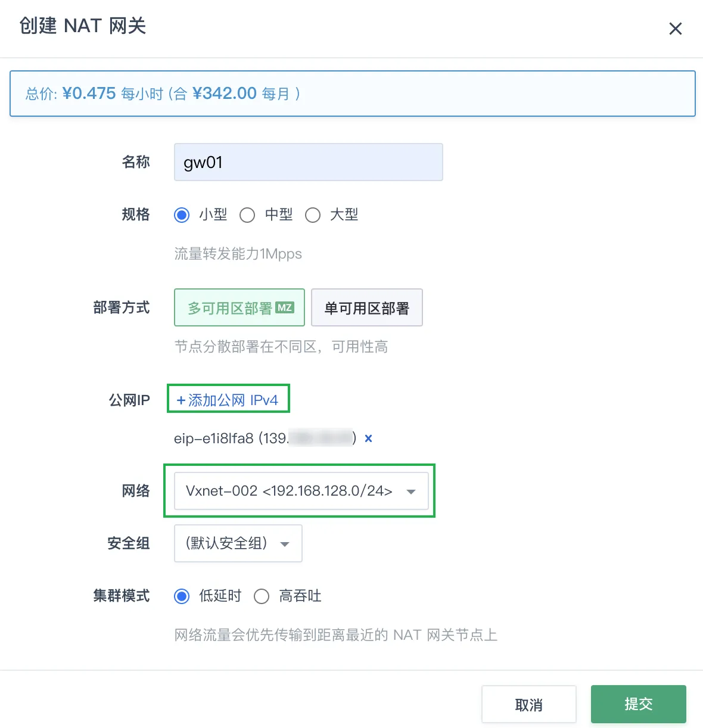Image resolution: width=703 pixels, height=728 pixels.
Task: Close the 创建 NAT 网关 dialog
Action: point(675,29)
